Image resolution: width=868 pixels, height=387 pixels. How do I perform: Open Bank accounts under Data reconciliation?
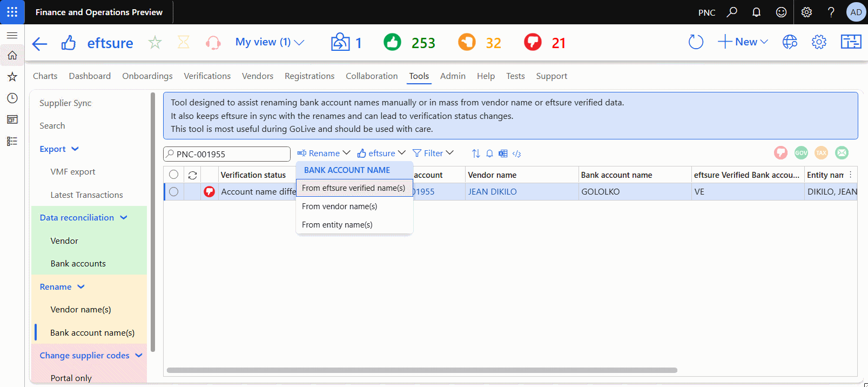(x=78, y=264)
